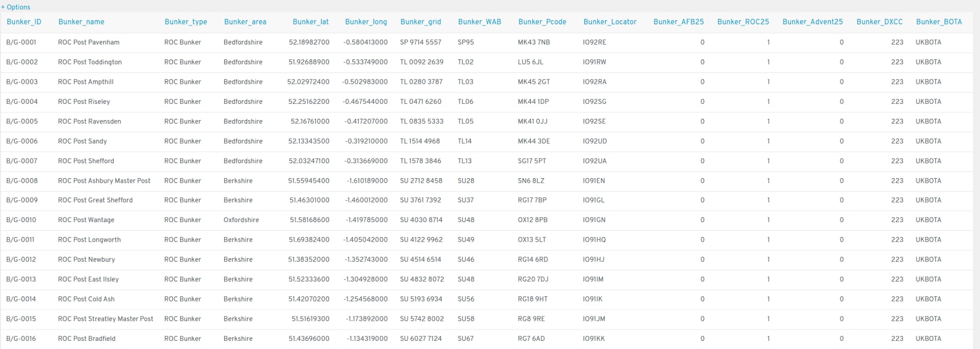Expand the + Options link

pyautogui.click(x=16, y=7)
